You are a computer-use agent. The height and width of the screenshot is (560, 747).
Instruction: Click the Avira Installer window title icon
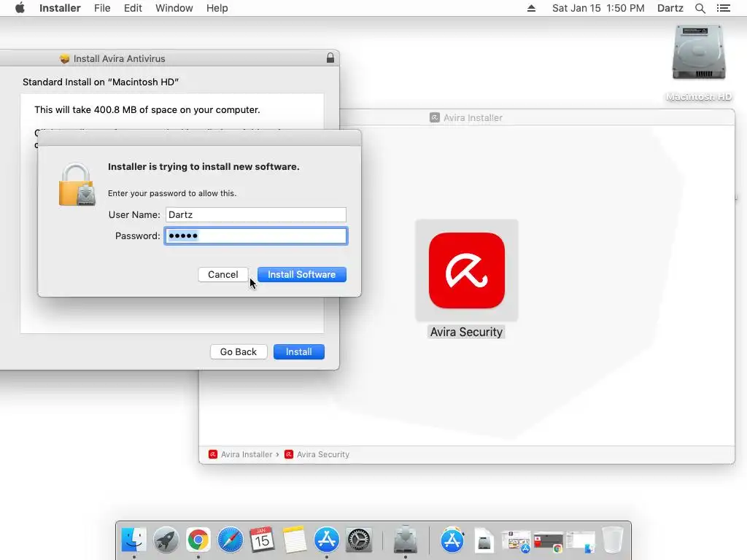[435, 117]
